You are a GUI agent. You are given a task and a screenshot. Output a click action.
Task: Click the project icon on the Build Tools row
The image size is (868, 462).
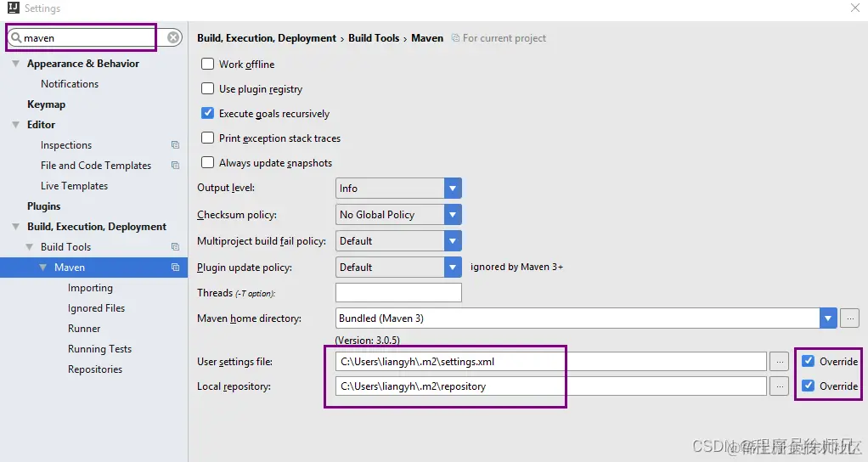(175, 247)
